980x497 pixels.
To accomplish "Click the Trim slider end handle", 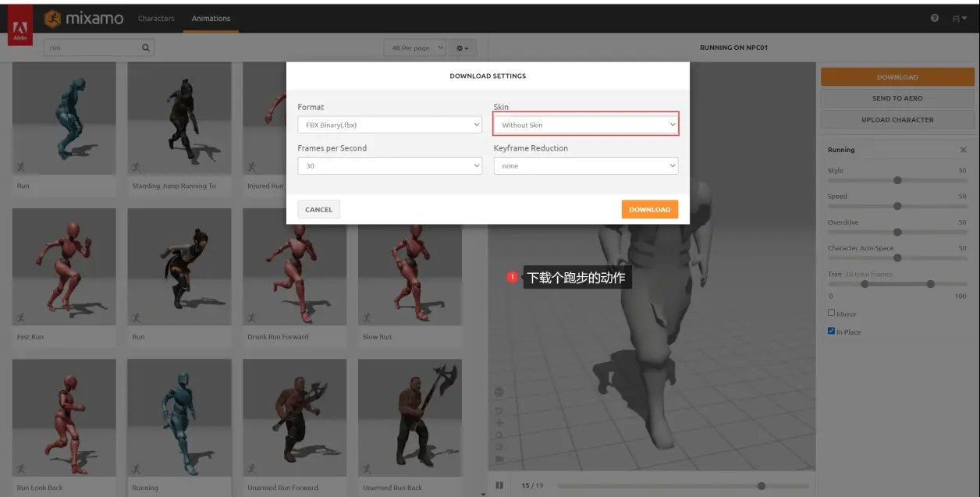I will (x=931, y=284).
